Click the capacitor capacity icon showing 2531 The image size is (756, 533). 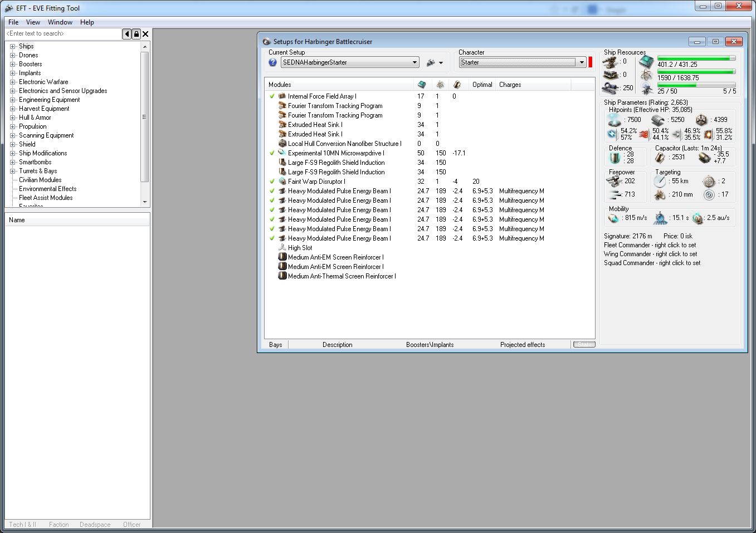(660, 158)
